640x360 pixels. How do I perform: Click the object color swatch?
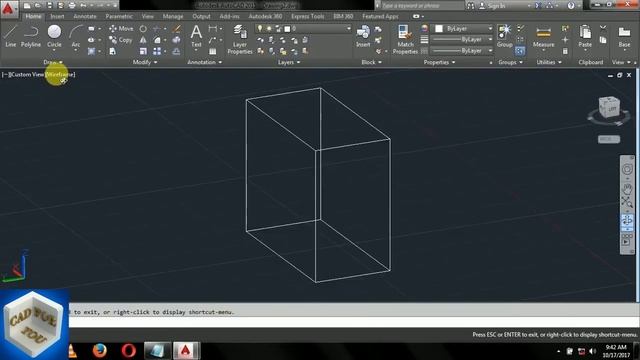[439, 29]
